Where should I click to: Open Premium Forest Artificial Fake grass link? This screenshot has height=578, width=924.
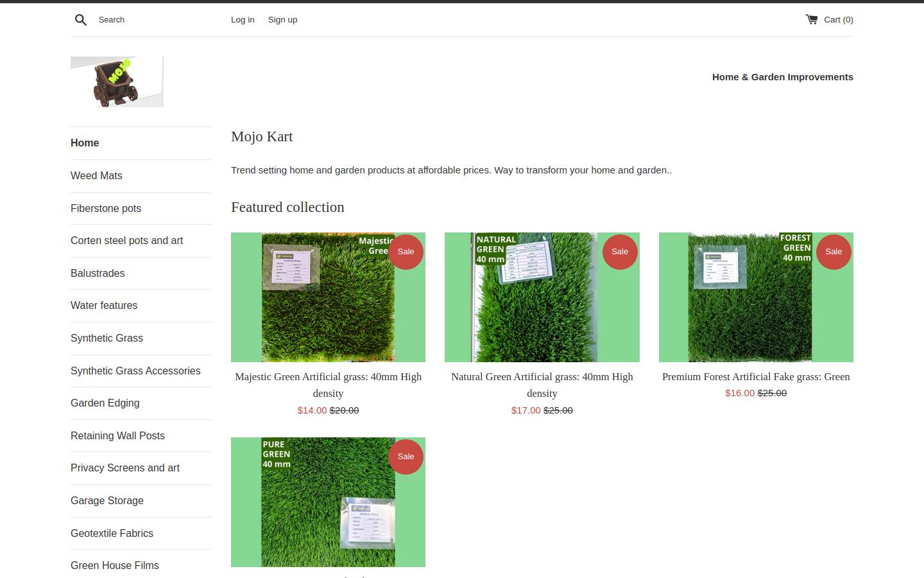click(x=756, y=376)
